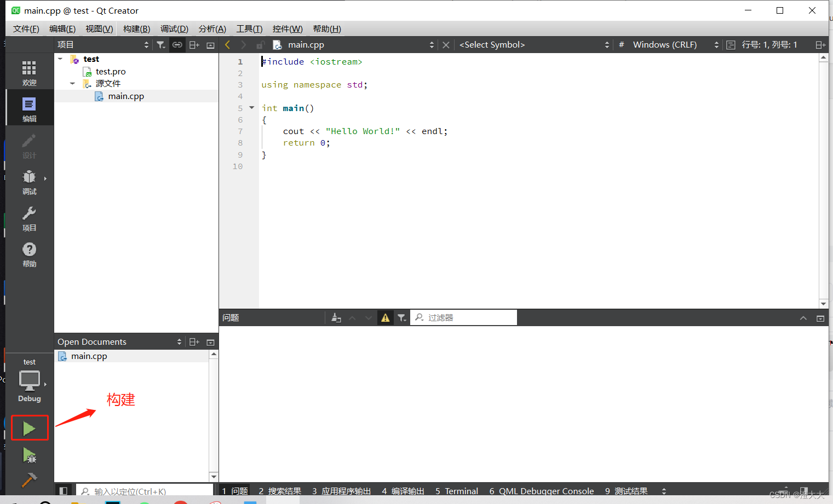Image resolution: width=833 pixels, height=504 pixels.
Task: Open the Select Symbol dropdown
Action: coord(534,45)
